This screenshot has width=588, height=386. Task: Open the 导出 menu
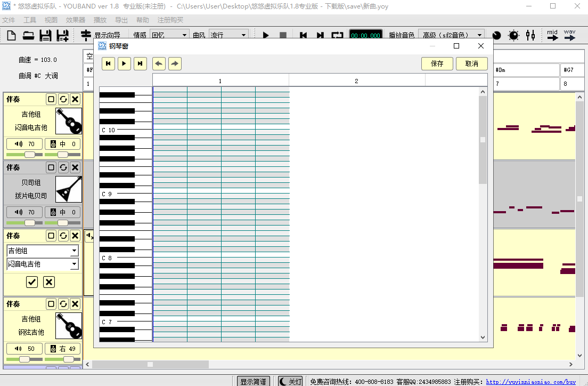(x=121, y=20)
